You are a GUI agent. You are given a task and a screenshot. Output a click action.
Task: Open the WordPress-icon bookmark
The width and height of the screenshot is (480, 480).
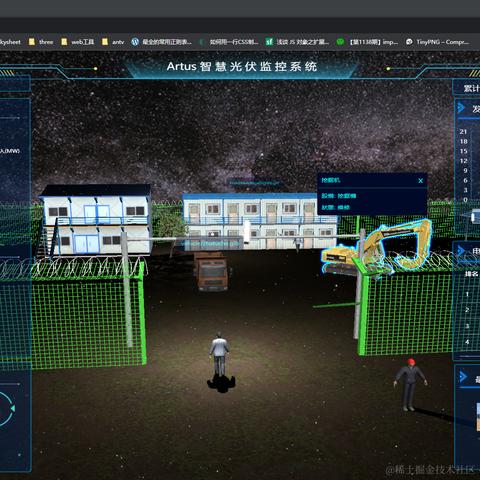pos(162,42)
